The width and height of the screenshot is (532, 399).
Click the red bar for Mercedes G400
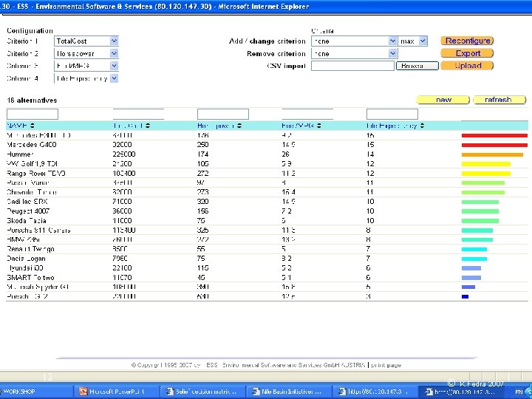tap(494, 145)
